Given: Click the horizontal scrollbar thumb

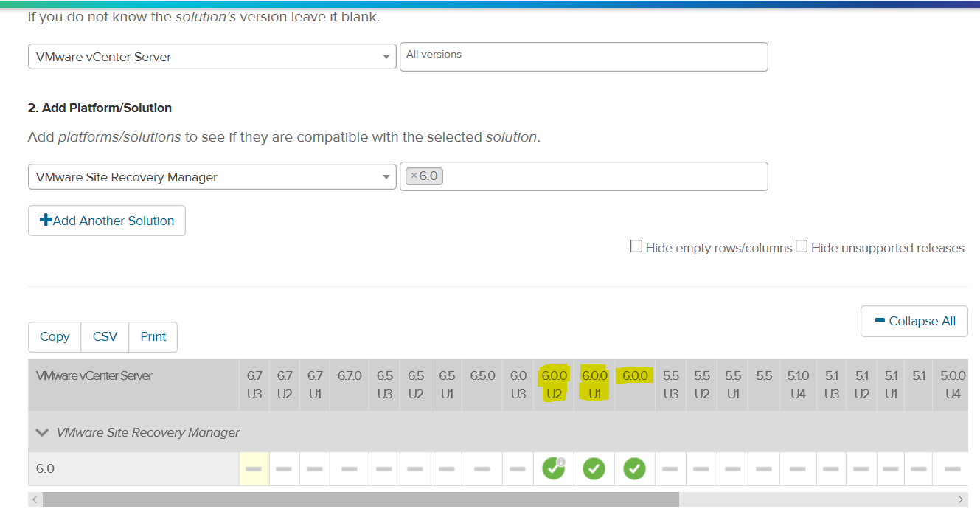Looking at the screenshot, I should 361,499.
